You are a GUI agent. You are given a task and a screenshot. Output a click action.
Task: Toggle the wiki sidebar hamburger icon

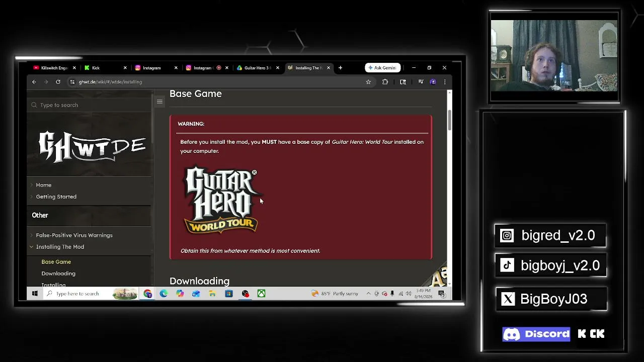click(x=159, y=102)
